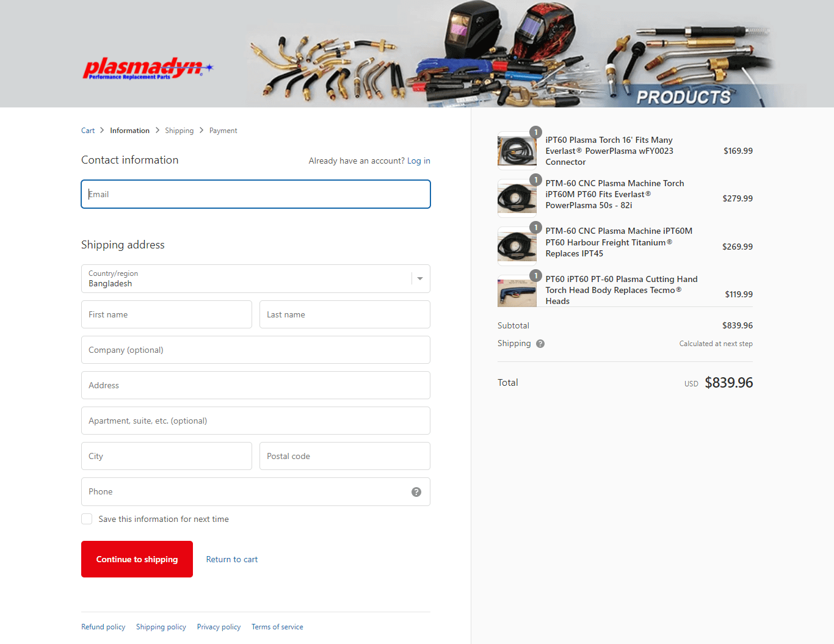Click the plasmadyn logo
The image size is (834, 644).
148,68
